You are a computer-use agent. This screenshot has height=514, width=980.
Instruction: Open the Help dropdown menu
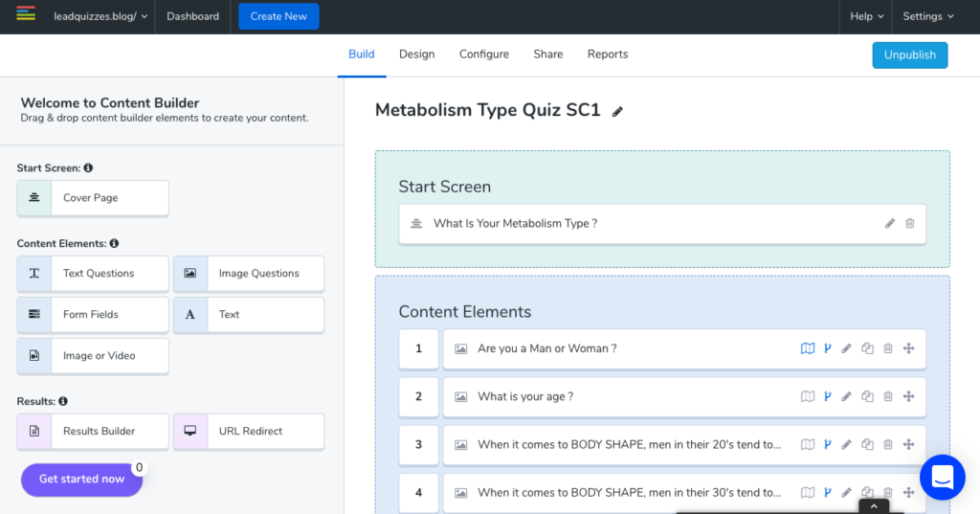click(866, 16)
